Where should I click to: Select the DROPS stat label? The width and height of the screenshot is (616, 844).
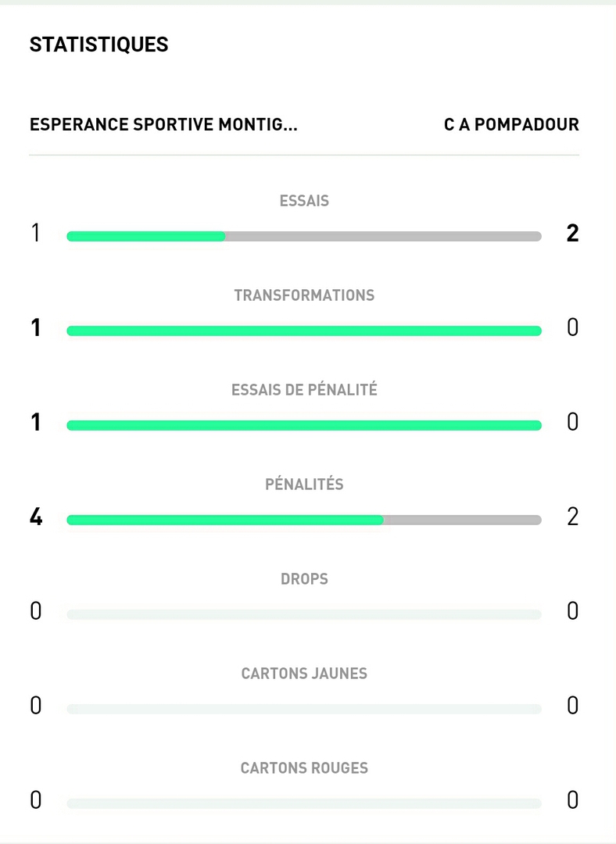(x=304, y=579)
